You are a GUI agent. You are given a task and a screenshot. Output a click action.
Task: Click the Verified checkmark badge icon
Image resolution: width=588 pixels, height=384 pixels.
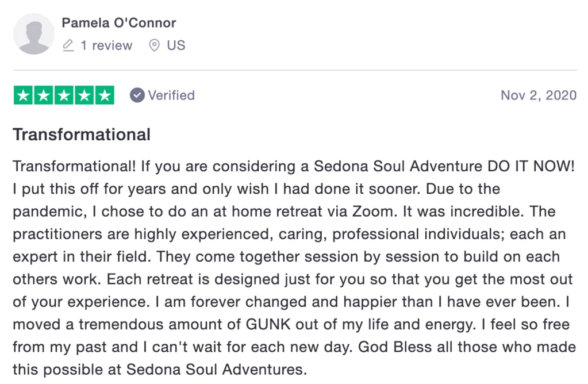click(137, 95)
